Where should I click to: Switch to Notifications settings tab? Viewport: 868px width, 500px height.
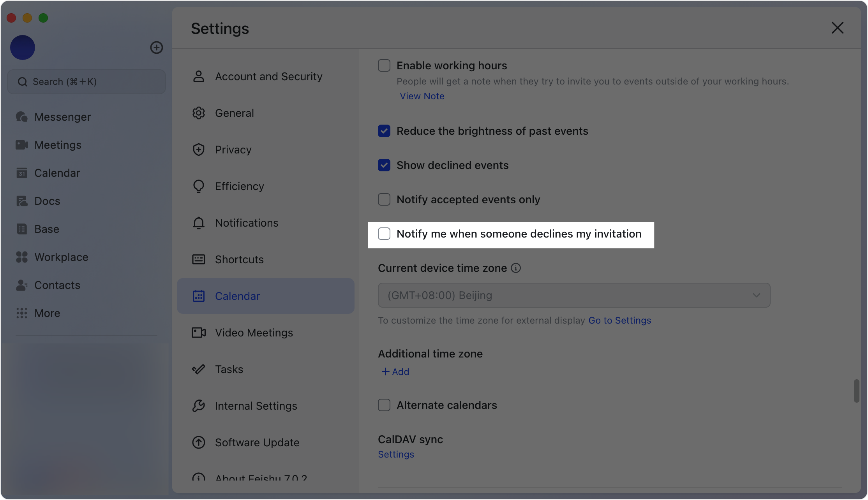tap(246, 223)
